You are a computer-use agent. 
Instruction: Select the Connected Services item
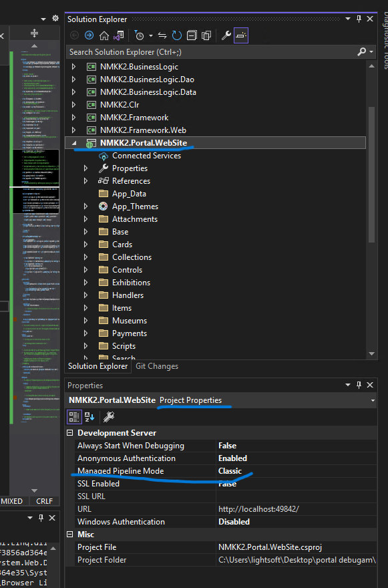146,156
